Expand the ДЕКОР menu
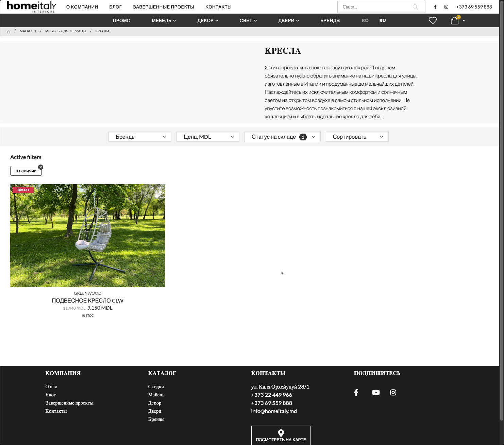This screenshot has width=504, height=445. (x=208, y=20)
